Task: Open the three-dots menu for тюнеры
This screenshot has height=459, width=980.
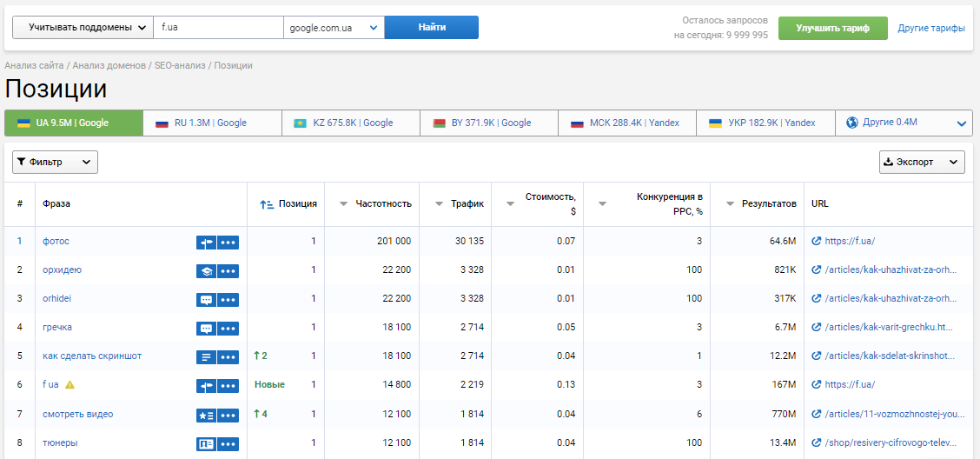Action: pos(228,443)
